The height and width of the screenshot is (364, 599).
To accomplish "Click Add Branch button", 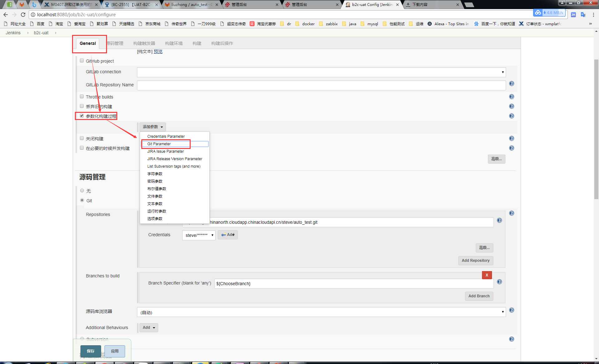I will 479,296.
